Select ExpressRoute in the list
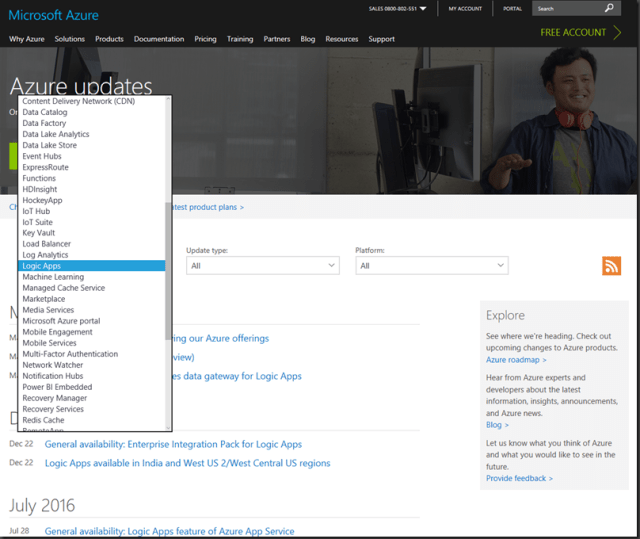Viewport: 640px width, 539px height. point(92,167)
